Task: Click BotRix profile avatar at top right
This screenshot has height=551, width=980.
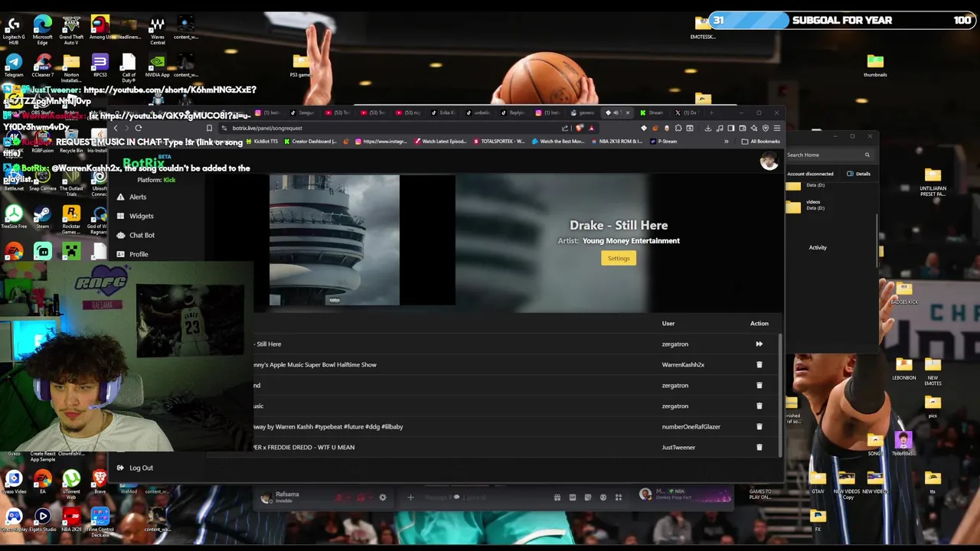Action: (769, 161)
